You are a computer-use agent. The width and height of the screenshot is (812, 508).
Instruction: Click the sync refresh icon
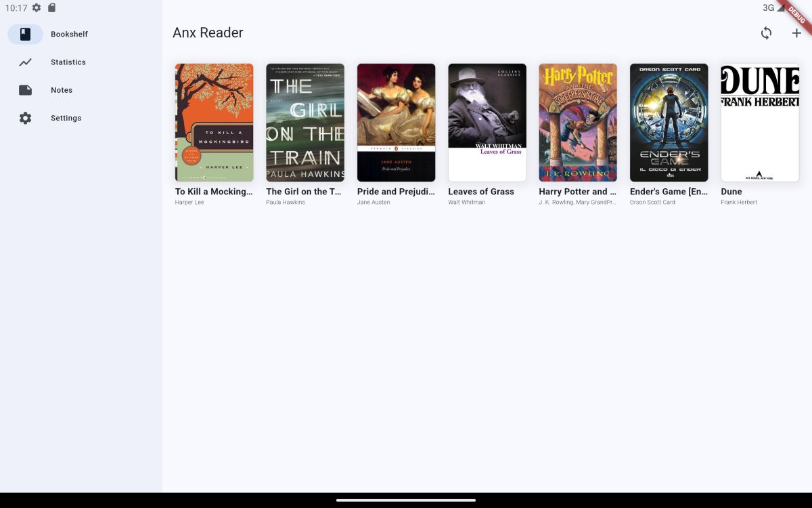click(766, 33)
